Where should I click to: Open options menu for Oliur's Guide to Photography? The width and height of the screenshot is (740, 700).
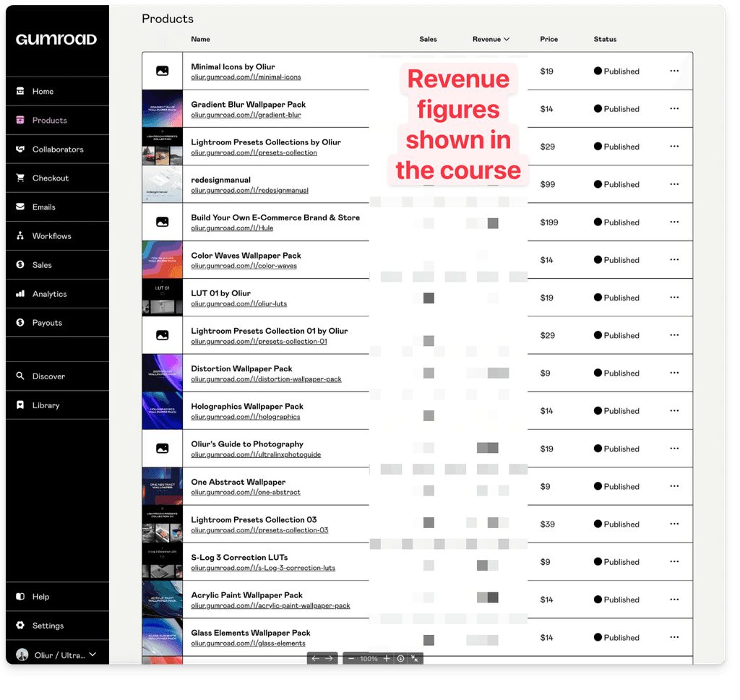point(674,448)
